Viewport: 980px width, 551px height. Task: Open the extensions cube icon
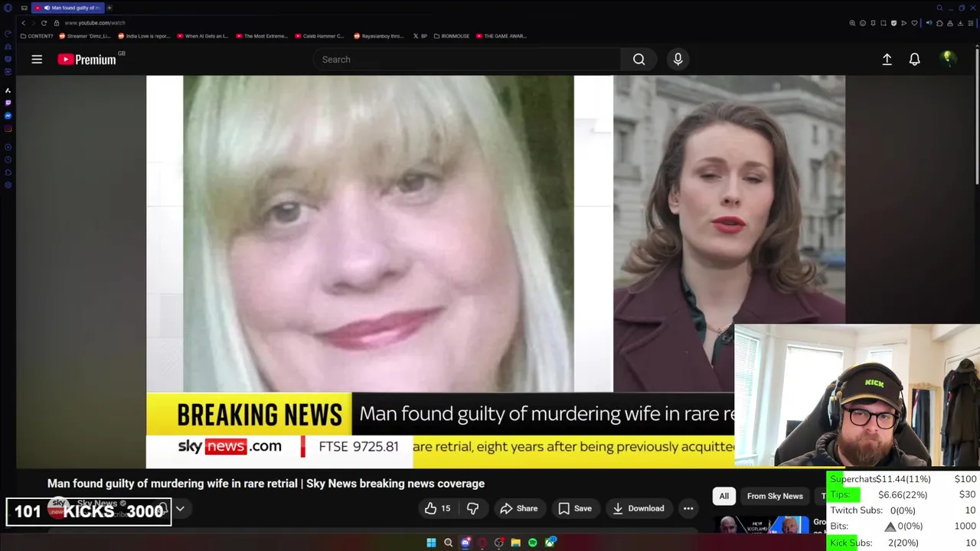coord(939,23)
